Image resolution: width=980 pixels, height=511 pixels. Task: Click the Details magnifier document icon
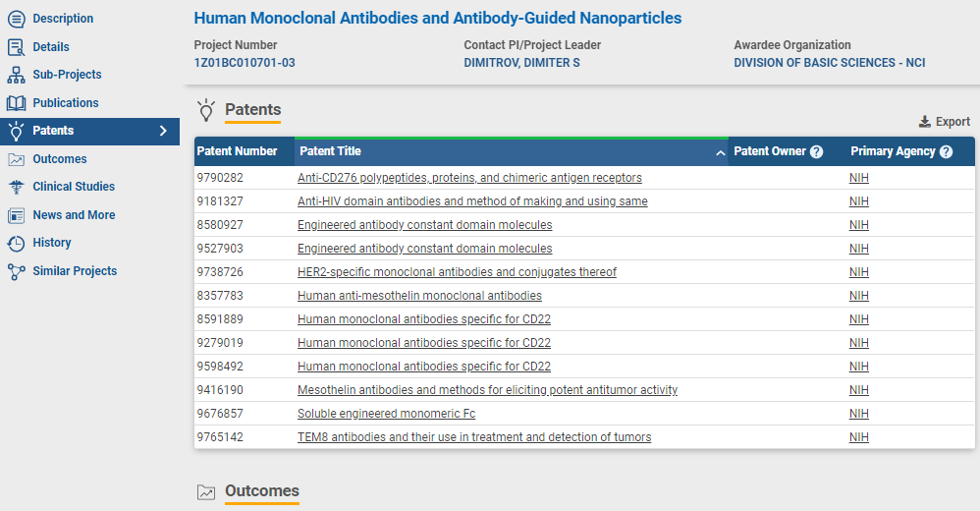tap(16, 46)
